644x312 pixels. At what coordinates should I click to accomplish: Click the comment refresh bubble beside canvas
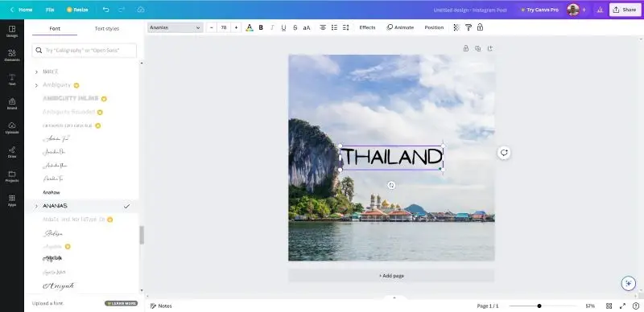pos(504,153)
